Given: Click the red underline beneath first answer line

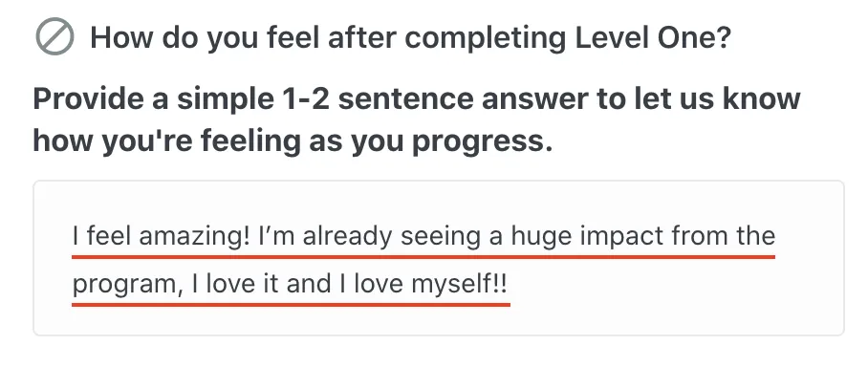Looking at the screenshot, I should point(423,257).
